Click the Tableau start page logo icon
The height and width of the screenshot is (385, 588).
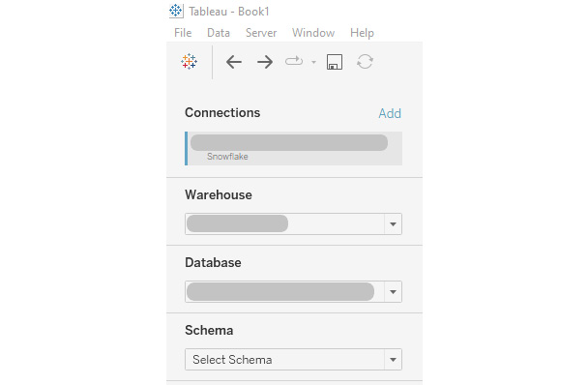189,62
